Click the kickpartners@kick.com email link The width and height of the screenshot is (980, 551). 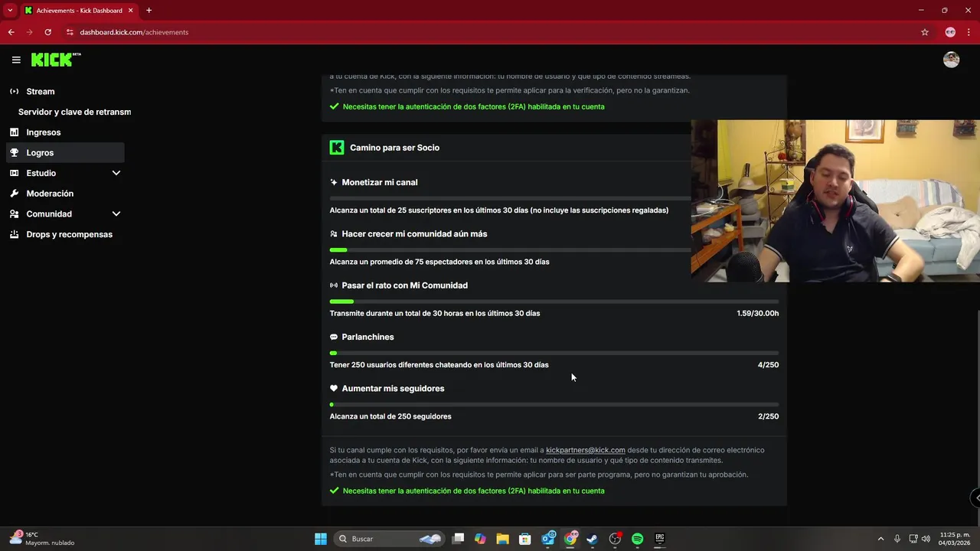pos(585,450)
